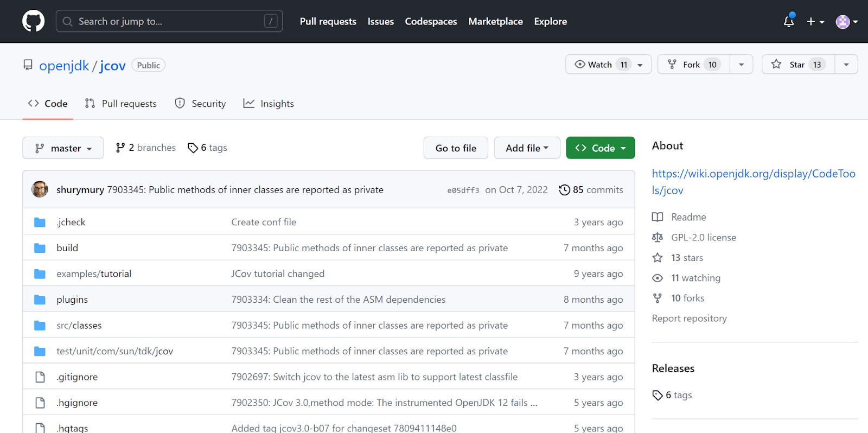Click the tag icon under Releases

click(658, 395)
